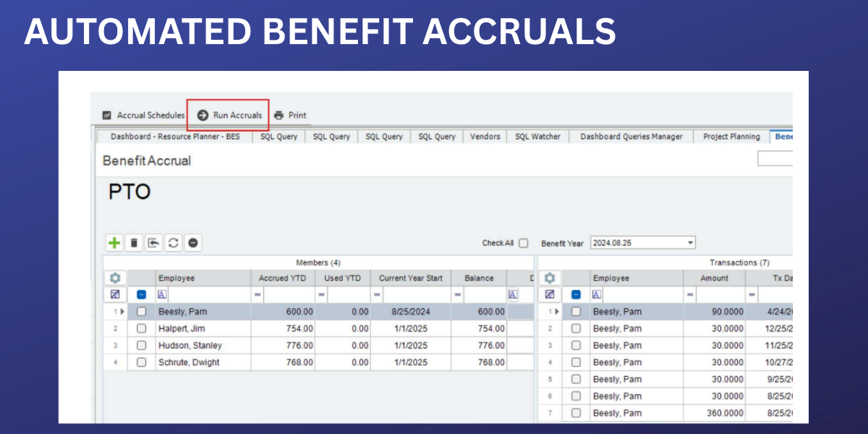Open the SQL Watcher tab

point(537,136)
